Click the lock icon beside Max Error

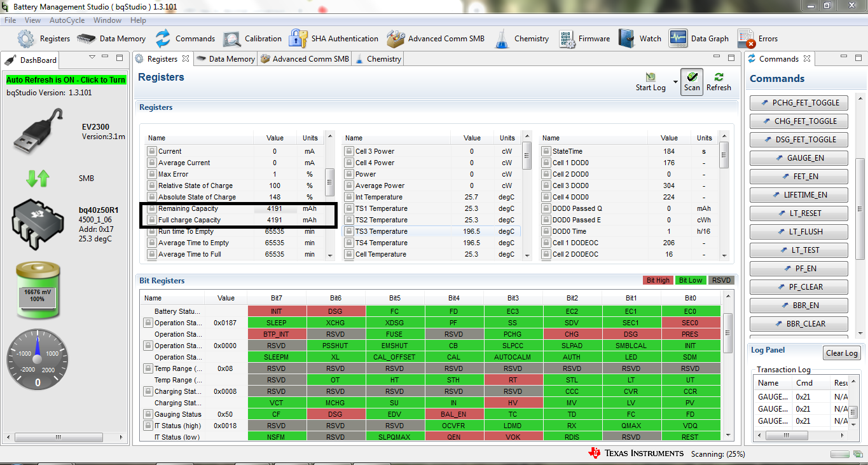pos(152,174)
